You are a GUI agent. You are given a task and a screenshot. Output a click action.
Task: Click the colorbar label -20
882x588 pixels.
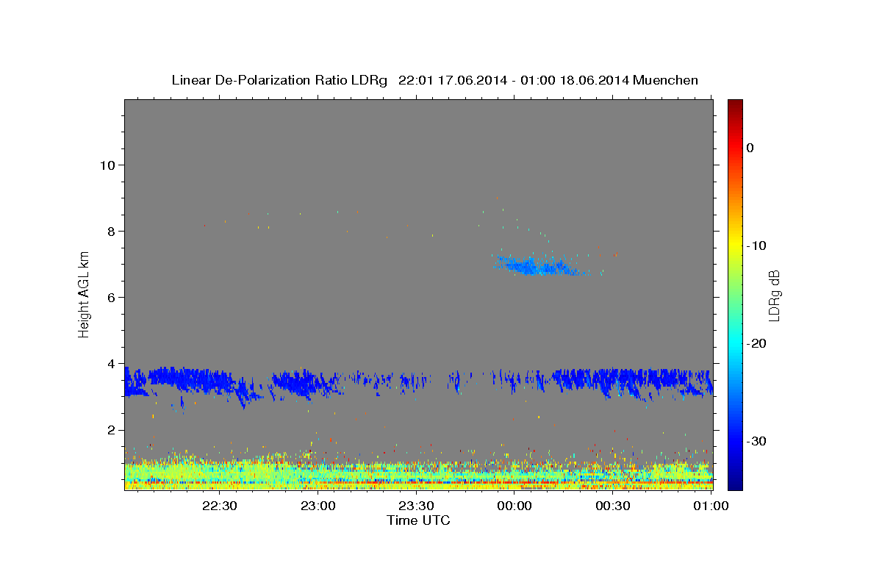click(757, 343)
